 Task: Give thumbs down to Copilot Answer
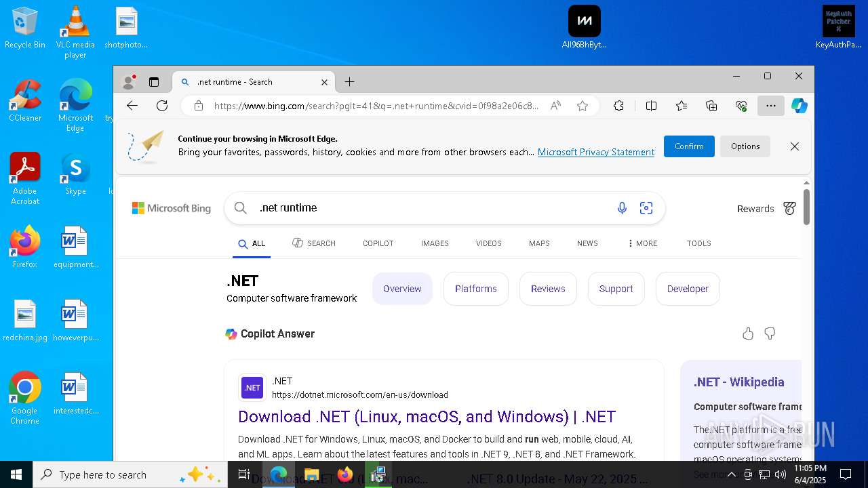770,333
